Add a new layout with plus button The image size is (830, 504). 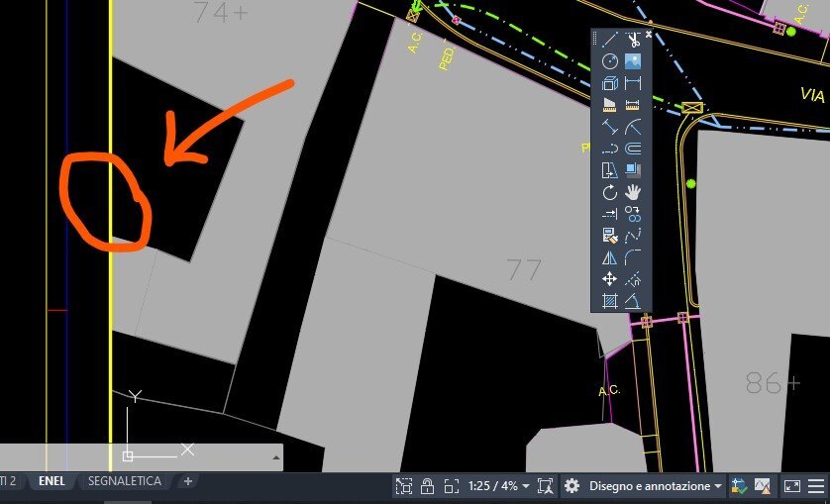pos(187,481)
